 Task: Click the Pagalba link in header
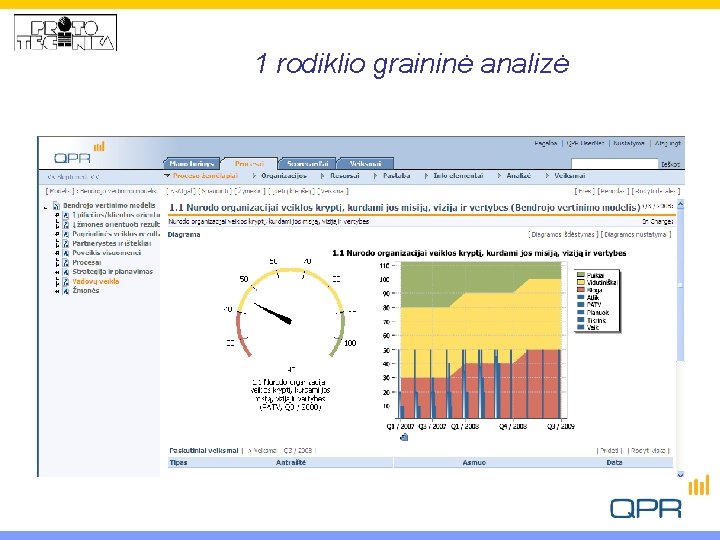(546, 143)
